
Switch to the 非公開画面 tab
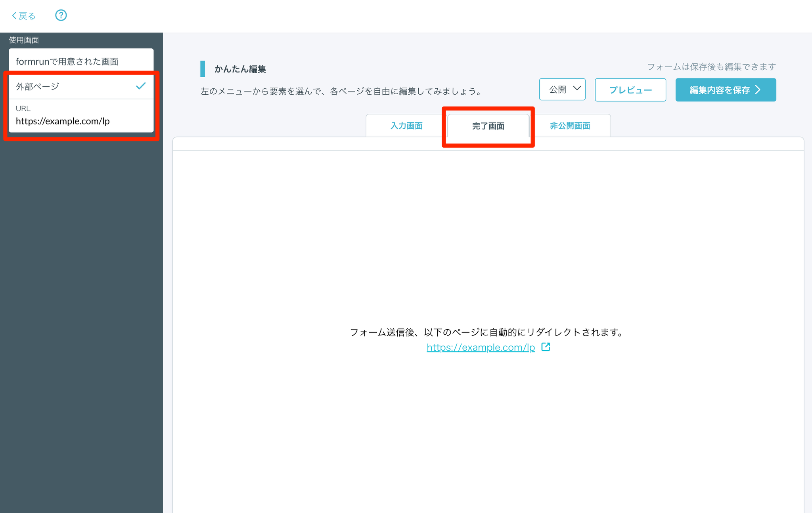coord(570,126)
